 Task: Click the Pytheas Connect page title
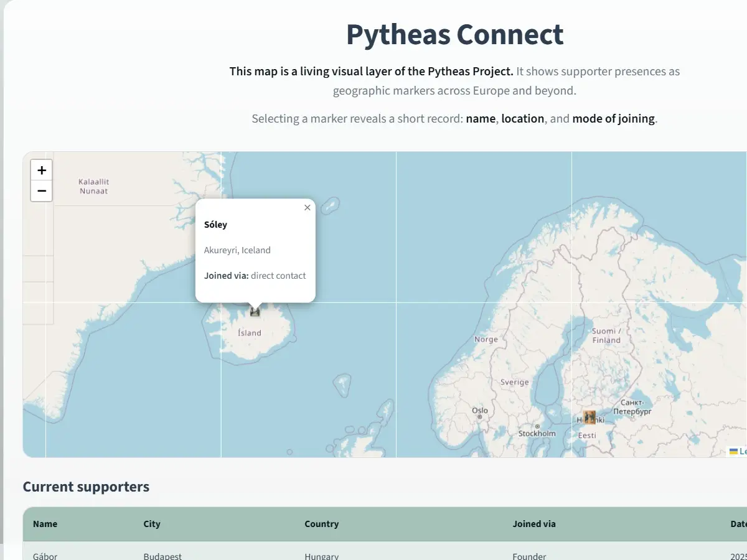tap(454, 35)
